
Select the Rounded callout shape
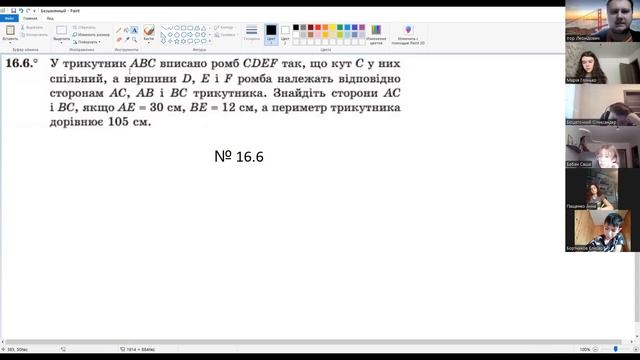pos(190,41)
